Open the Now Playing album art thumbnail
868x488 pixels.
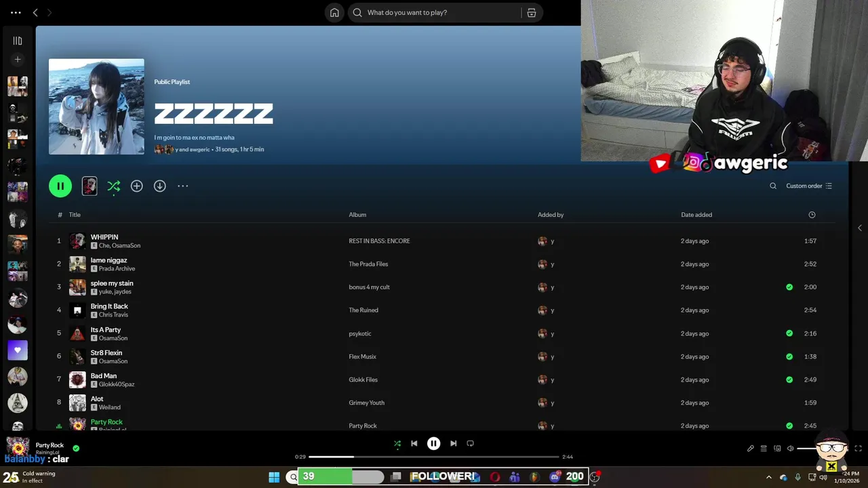18,447
